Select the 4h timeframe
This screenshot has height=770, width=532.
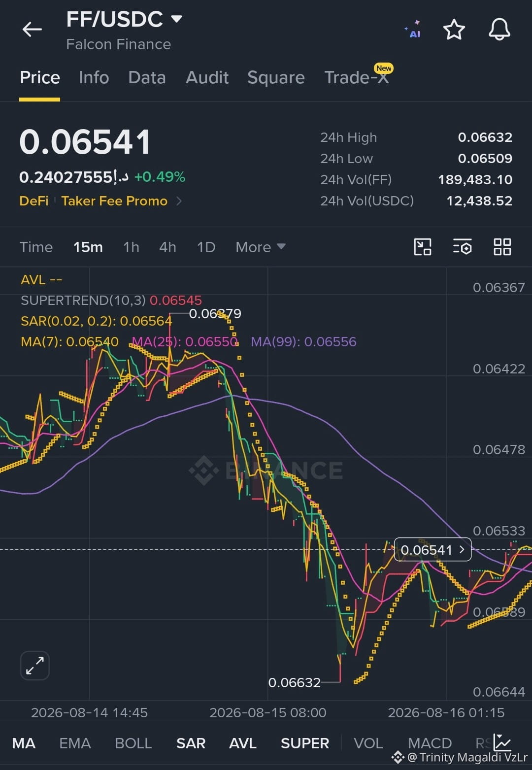coord(167,247)
